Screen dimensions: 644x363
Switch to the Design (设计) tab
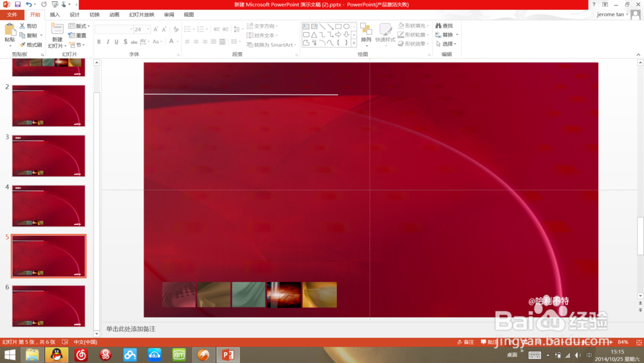click(74, 14)
